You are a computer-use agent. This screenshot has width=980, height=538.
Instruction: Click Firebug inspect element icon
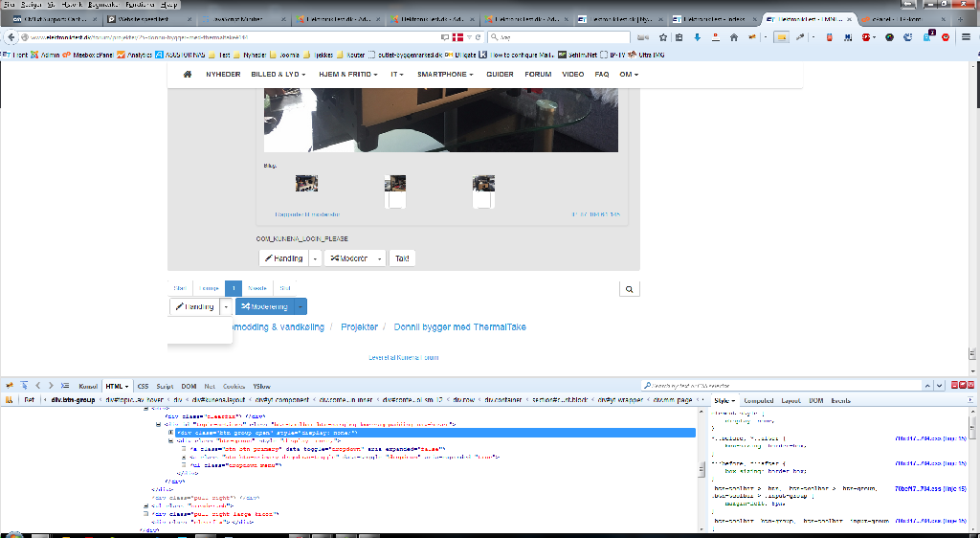point(24,386)
